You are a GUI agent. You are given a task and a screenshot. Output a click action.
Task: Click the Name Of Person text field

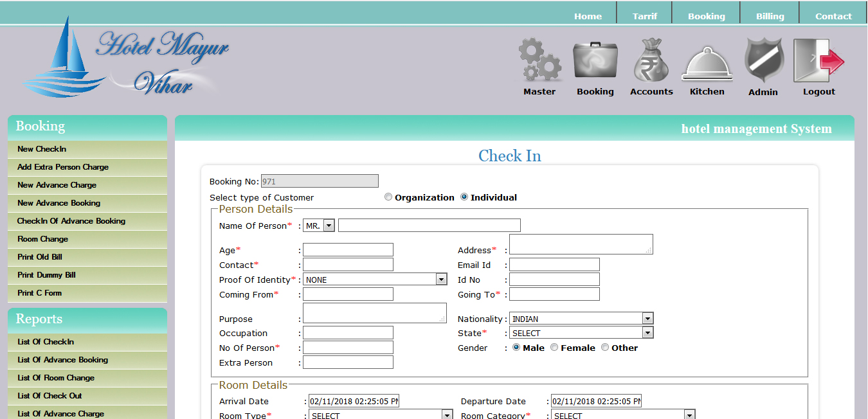(429, 226)
